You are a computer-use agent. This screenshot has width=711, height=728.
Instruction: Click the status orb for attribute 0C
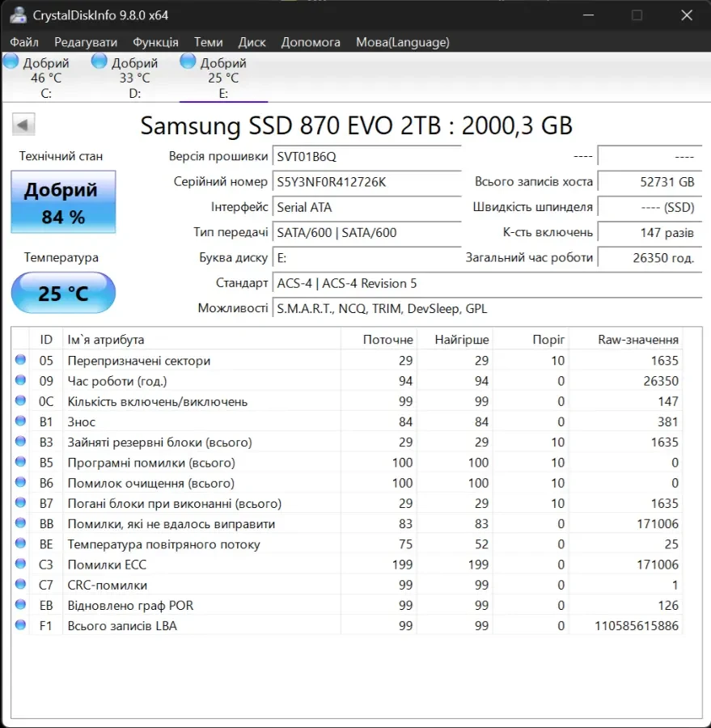(x=20, y=400)
